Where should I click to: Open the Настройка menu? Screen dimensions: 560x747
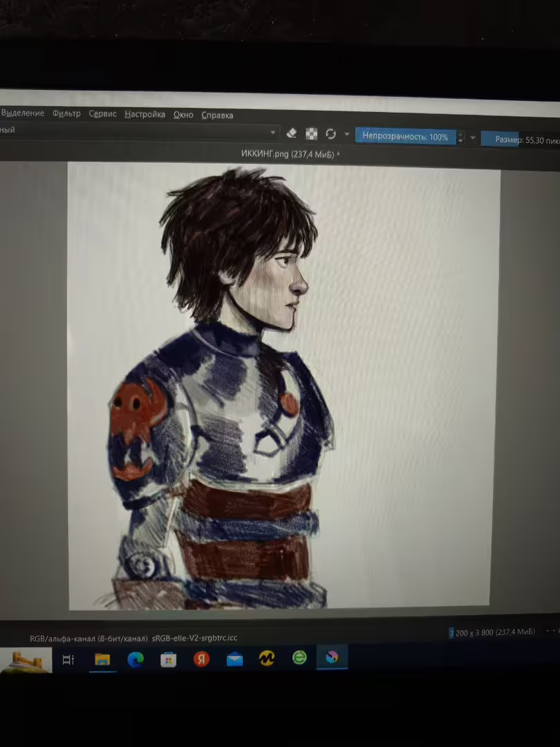pyautogui.click(x=144, y=114)
